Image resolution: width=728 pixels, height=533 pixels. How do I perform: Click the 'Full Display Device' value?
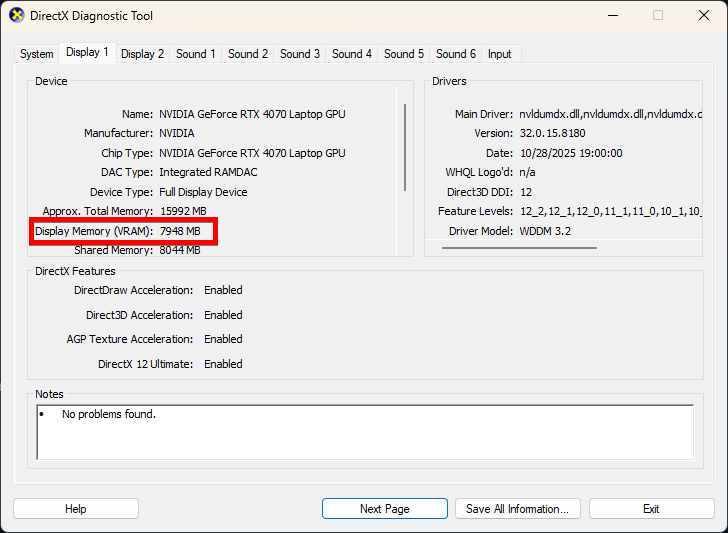click(203, 192)
